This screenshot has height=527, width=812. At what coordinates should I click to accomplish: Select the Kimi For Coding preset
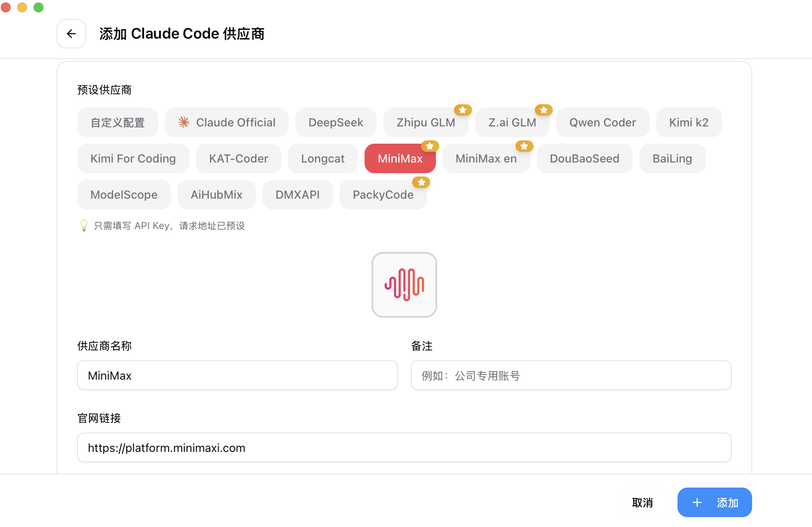[133, 158]
